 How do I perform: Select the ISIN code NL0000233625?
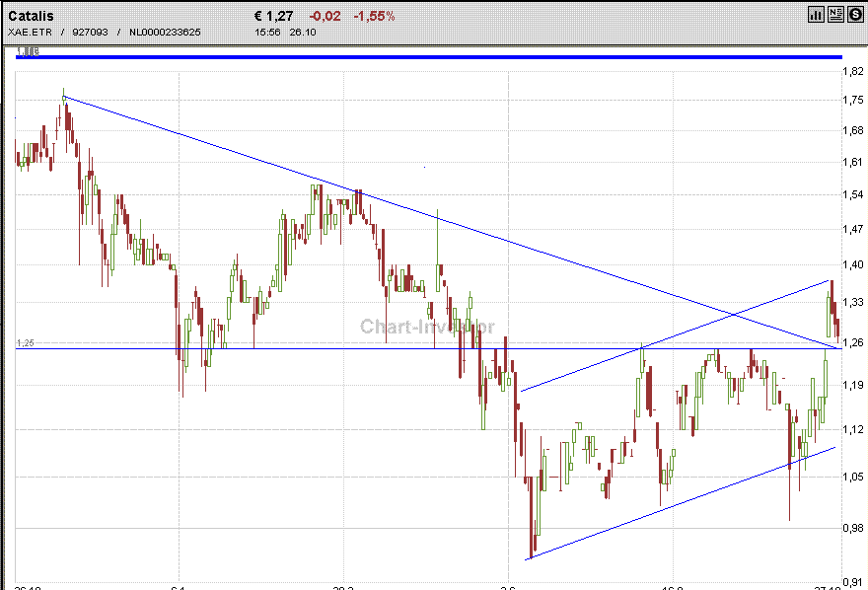click(165, 33)
